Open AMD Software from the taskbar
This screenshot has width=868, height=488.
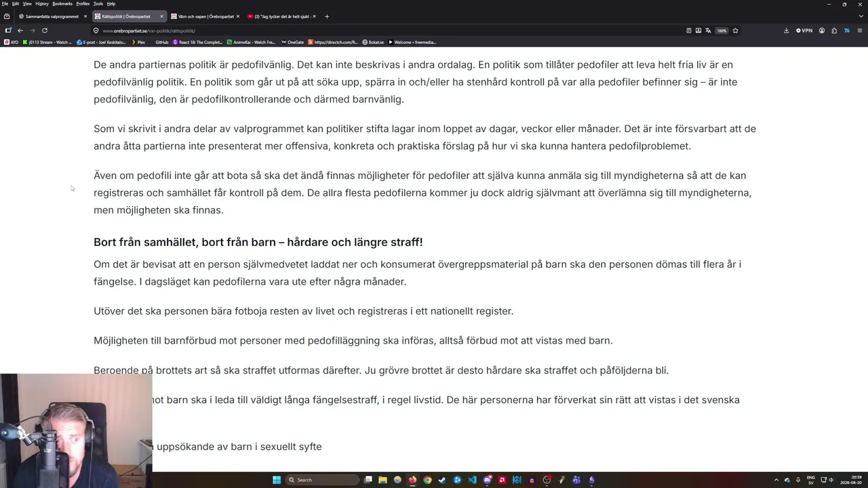pos(502,480)
